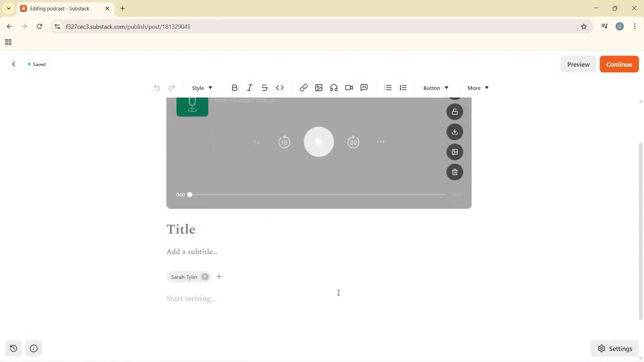
Task: Add a hyperlink to the post
Action: pos(303,87)
